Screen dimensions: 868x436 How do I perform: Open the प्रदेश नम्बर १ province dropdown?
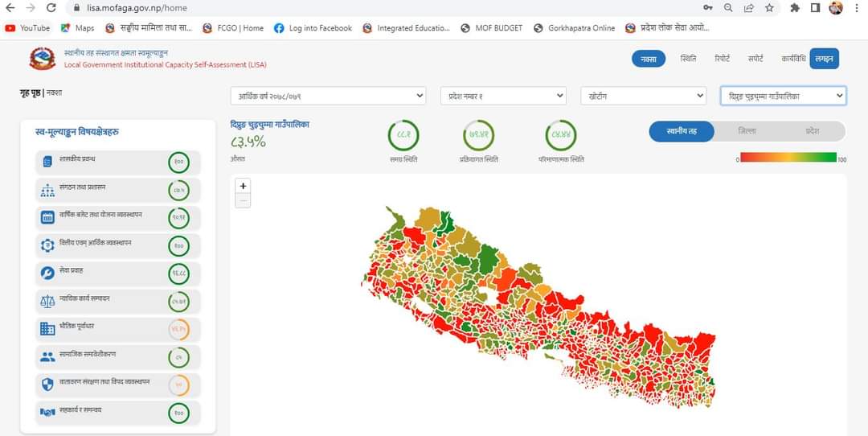point(504,96)
